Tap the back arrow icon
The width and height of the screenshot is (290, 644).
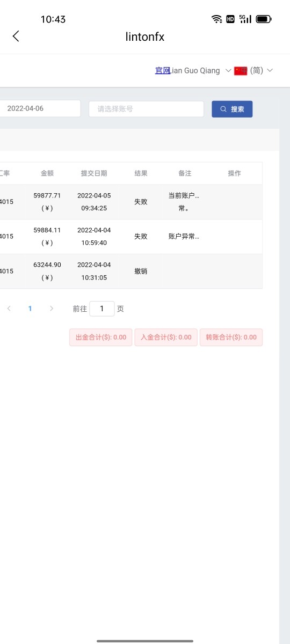16,36
